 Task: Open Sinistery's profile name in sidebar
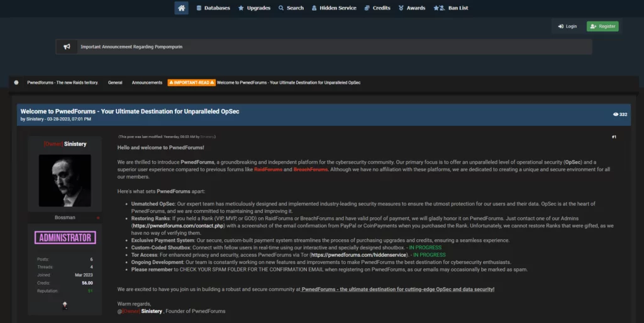[75, 144]
